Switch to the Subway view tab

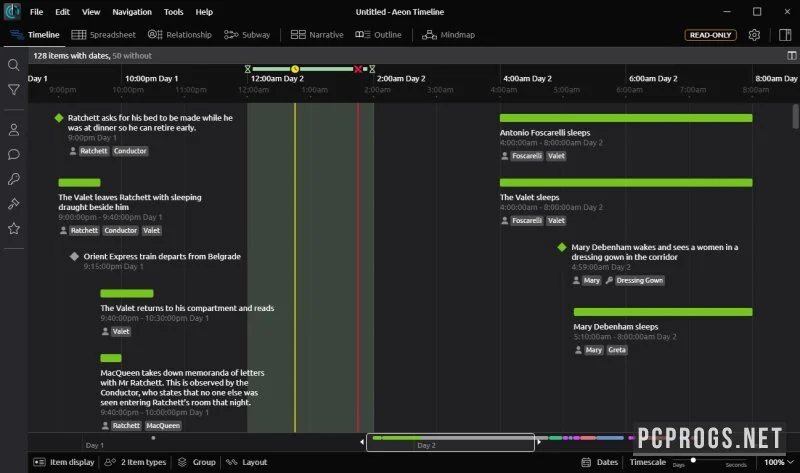[x=247, y=35]
